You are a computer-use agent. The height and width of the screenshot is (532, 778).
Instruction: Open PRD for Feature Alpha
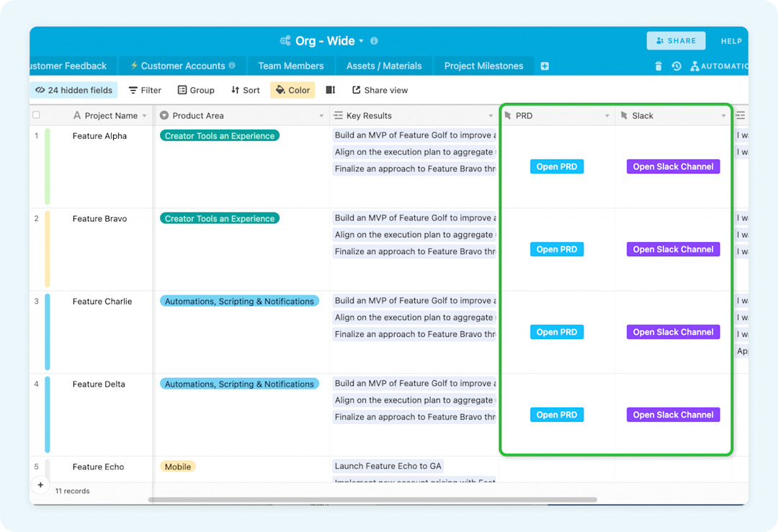pyautogui.click(x=556, y=166)
